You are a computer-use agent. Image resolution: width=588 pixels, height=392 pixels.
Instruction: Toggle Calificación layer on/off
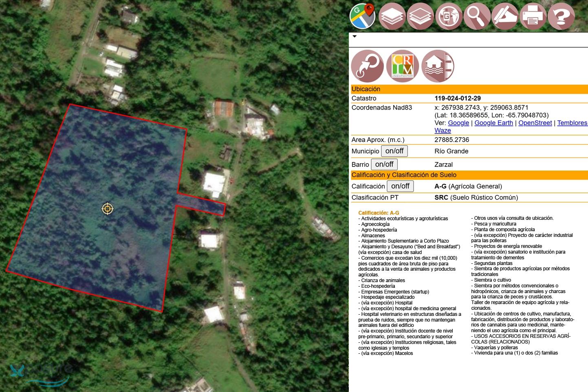[400, 186]
